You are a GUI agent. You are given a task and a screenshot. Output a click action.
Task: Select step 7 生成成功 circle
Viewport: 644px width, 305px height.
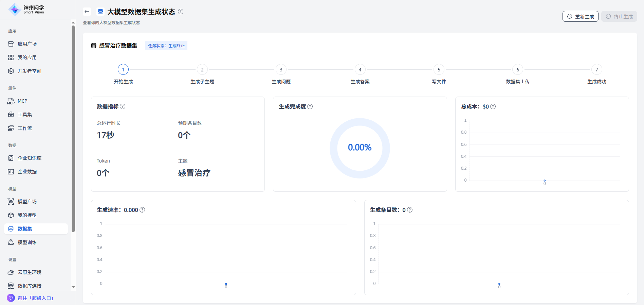596,70
